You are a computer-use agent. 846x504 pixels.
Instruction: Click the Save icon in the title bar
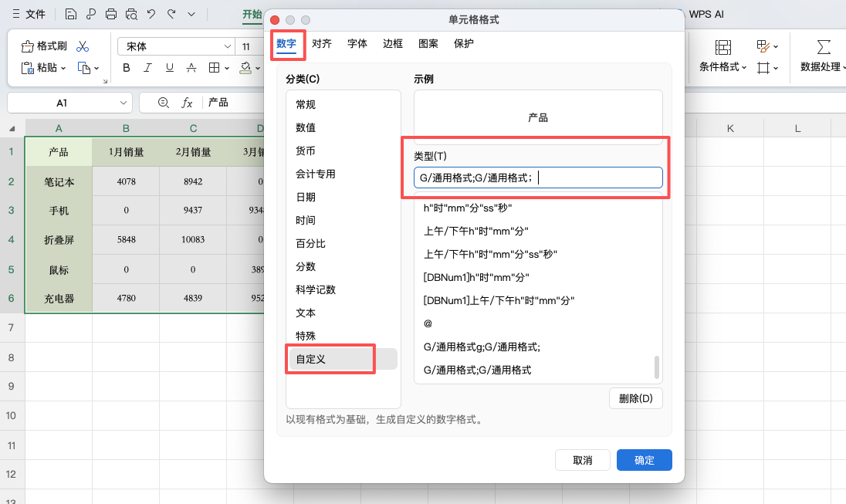tap(70, 13)
